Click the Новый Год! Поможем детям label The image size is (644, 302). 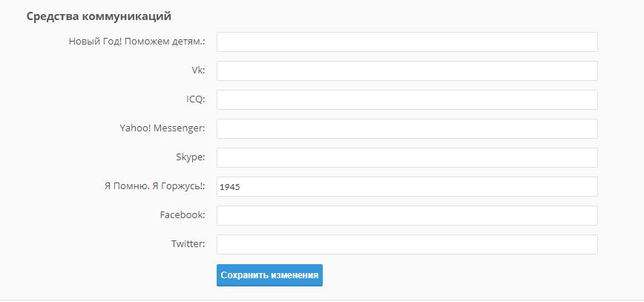(137, 42)
